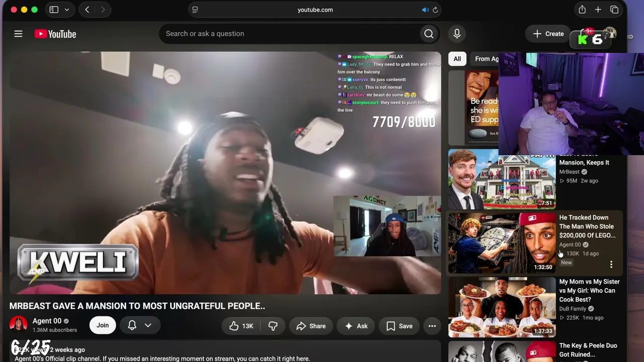The image size is (644, 362).
Task: Open the "Who Can Cook Best" thumbnail
Action: (x=502, y=307)
